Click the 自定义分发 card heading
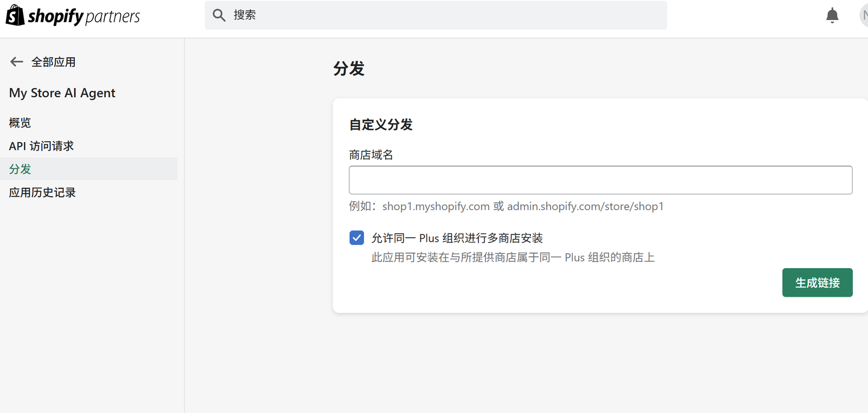This screenshot has width=868, height=413. coord(381,125)
